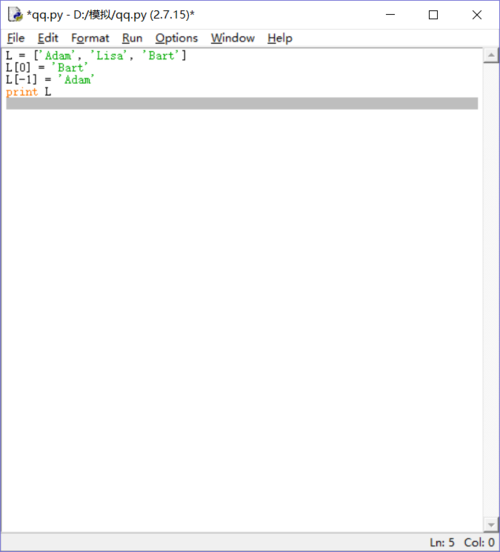The width and height of the screenshot is (500, 552).
Task: Open the Edit menu
Action: (48, 38)
